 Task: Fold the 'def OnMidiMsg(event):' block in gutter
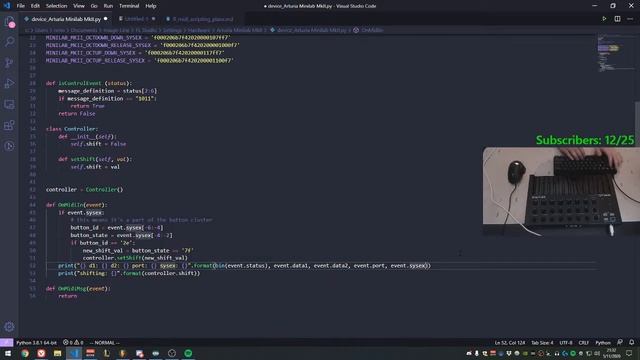(x=41, y=289)
